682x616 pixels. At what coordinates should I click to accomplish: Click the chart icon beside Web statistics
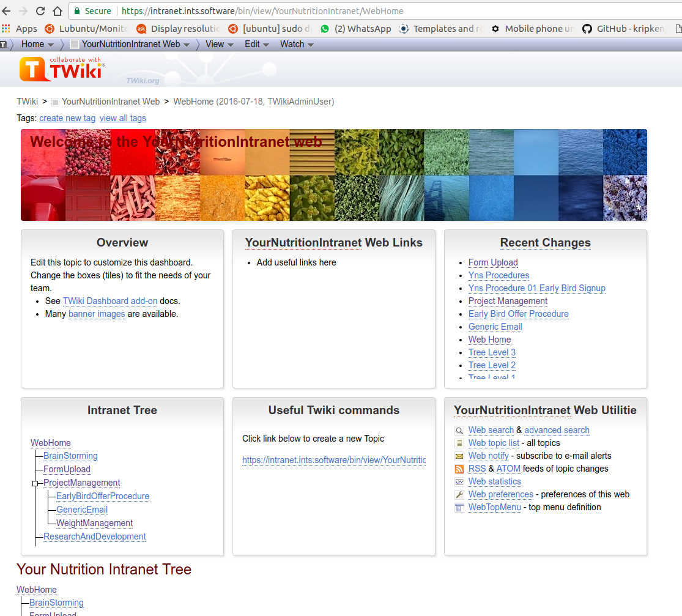click(x=459, y=482)
